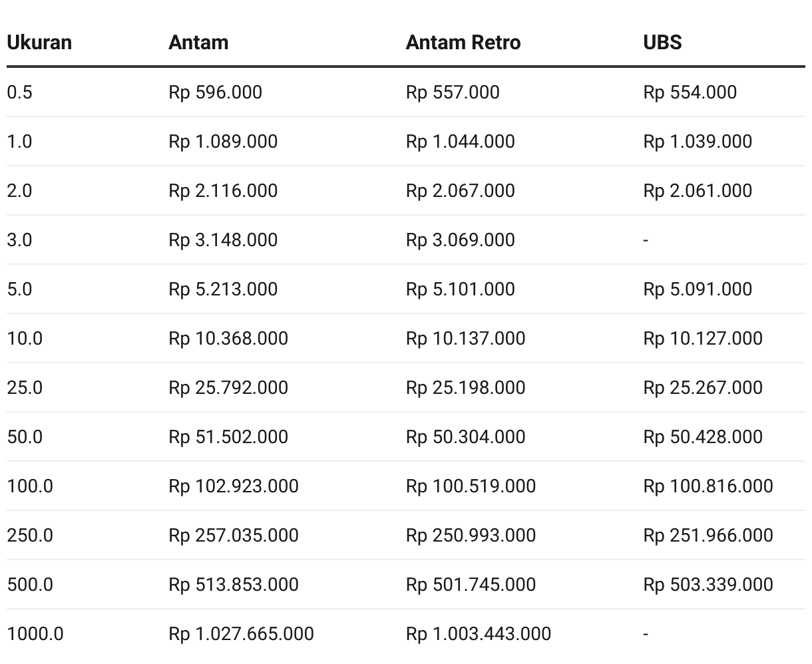Select the UBS price Rp 1.039.000

click(x=698, y=141)
